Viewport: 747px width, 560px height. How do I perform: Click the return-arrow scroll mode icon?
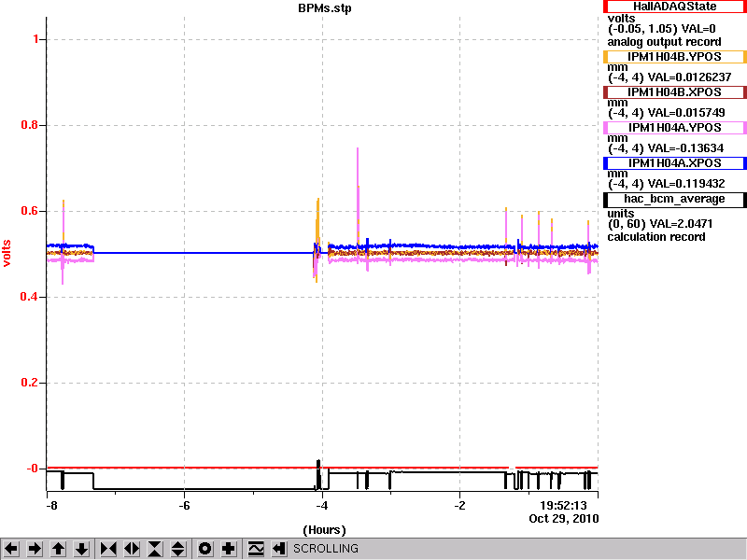(x=279, y=549)
